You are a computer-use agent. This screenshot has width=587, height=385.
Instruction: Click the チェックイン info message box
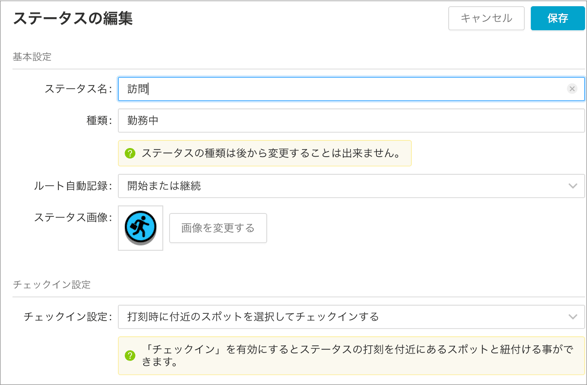[x=351, y=355]
